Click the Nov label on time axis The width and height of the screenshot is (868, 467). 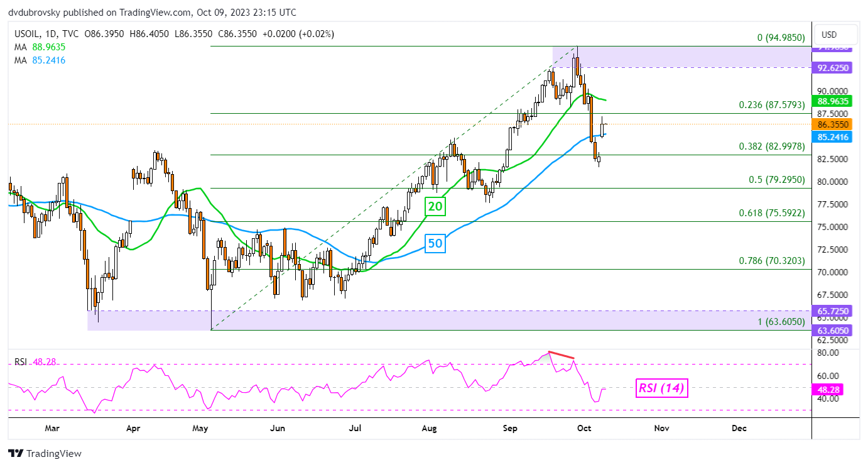click(x=661, y=428)
